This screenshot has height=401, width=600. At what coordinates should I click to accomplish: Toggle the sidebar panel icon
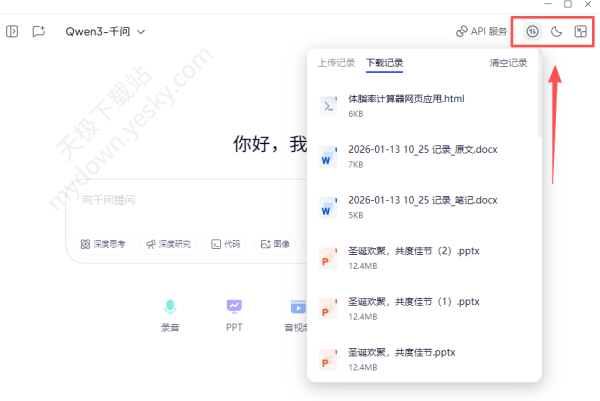coord(12,31)
